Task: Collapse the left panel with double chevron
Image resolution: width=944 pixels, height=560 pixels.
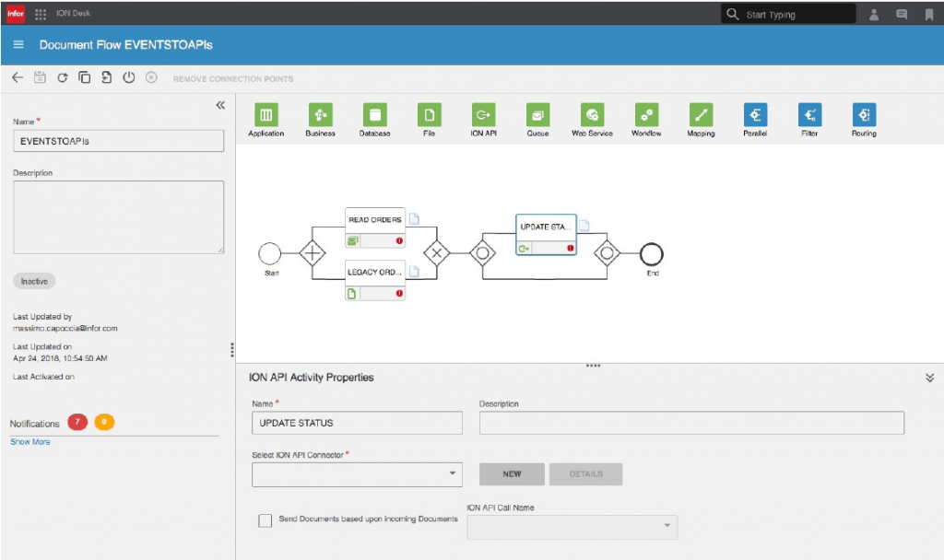Action: [220, 105]
